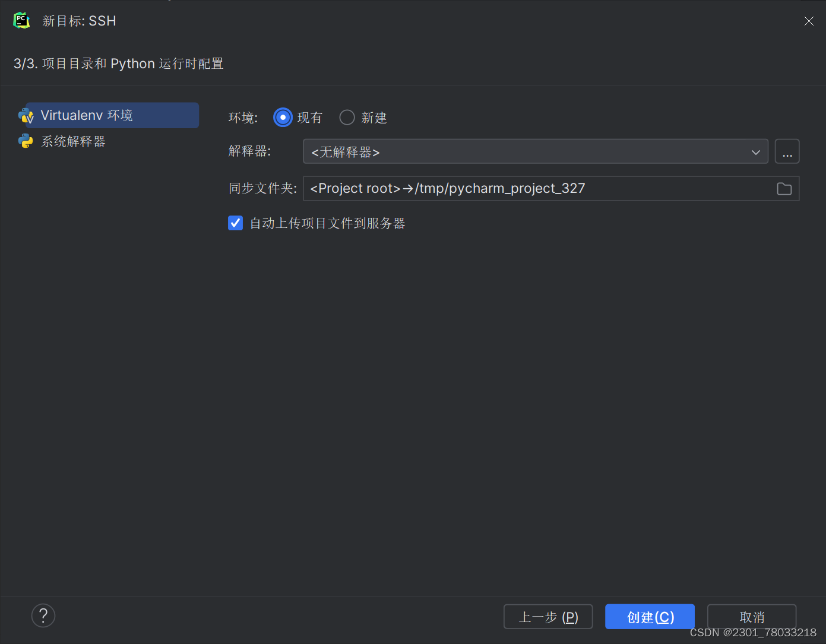Click the Virtualenv environment gear icon
Screen dimensions: 826x644
coord(26,115)
